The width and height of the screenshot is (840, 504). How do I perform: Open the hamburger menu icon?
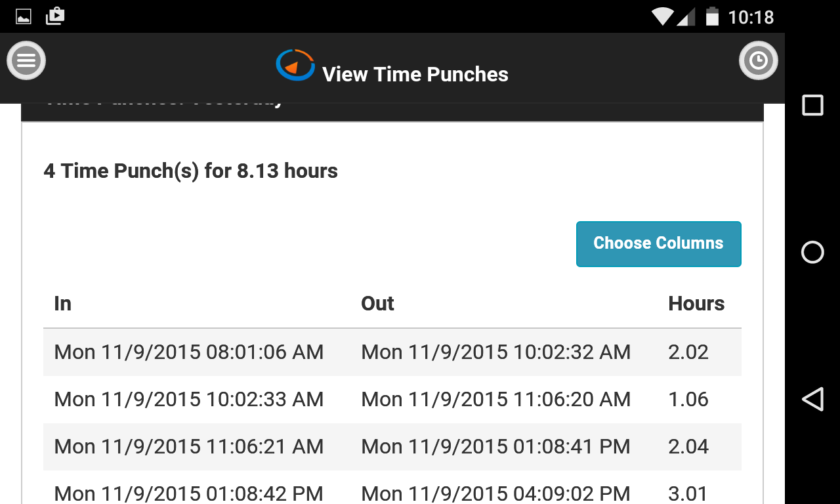[x=26, y=61]
